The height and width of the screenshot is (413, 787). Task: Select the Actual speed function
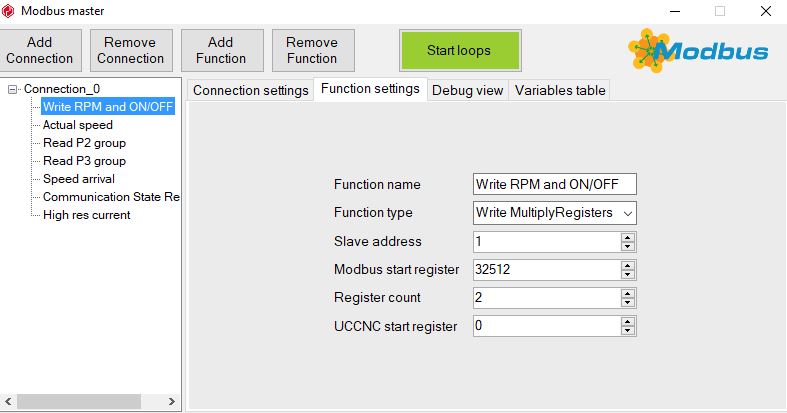point(78,125)
